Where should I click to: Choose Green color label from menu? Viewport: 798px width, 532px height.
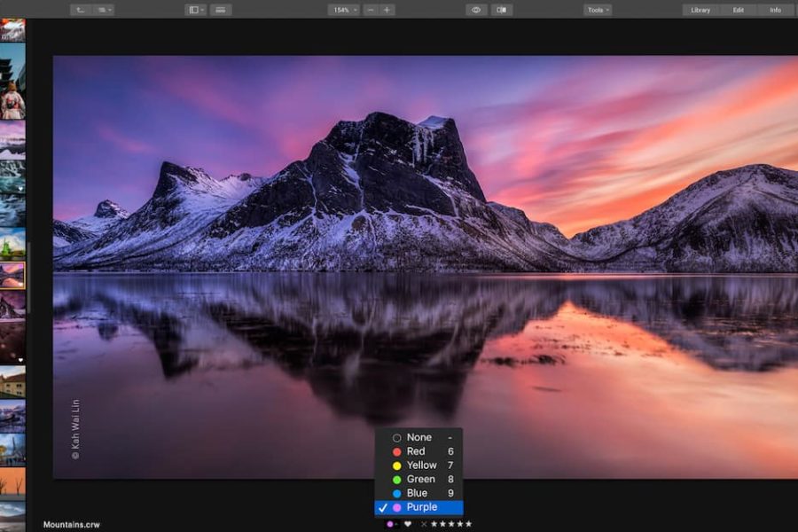[420, 479]
